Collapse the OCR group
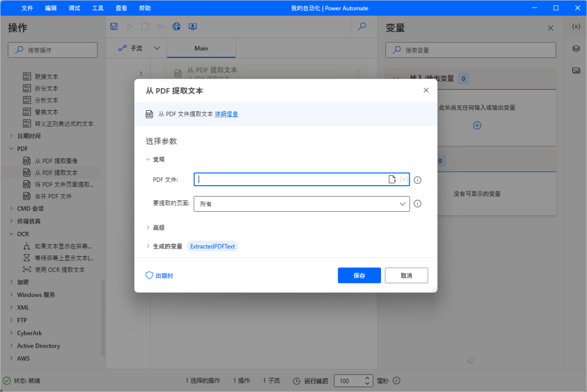This screenshot has height=392, width=587. tap(11, 234)
